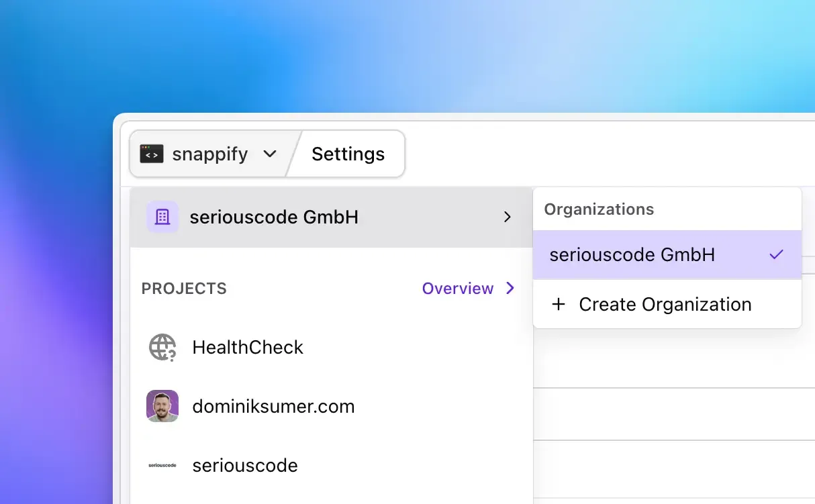This screenshot has width=815, height=504.
Task: Click the building icon next to seriouscode GmbH
Action: [x=162, y=217]
